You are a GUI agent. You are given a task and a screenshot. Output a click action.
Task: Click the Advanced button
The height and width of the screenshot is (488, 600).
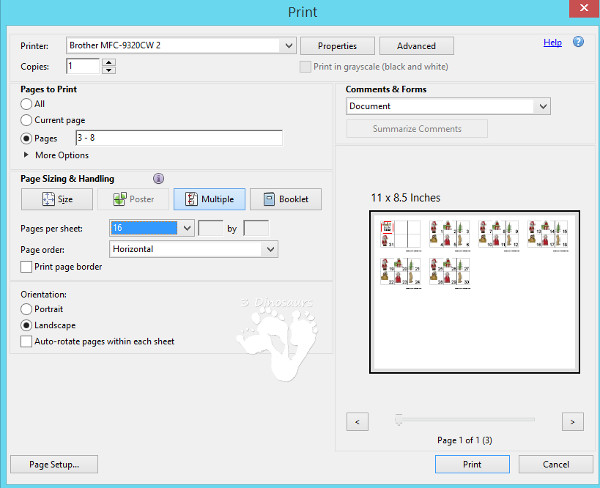click(x=416, y=46)
